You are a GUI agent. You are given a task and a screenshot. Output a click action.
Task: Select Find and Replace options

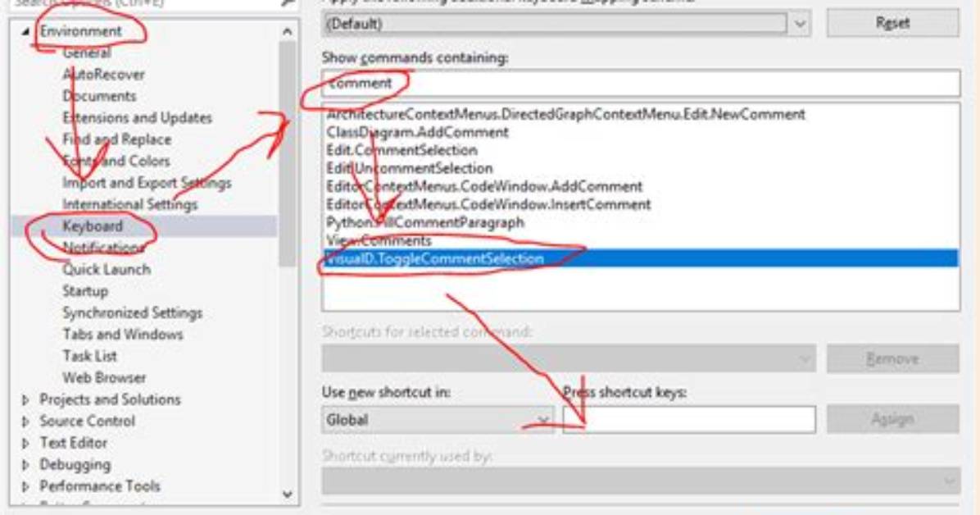tap(117, 139)
